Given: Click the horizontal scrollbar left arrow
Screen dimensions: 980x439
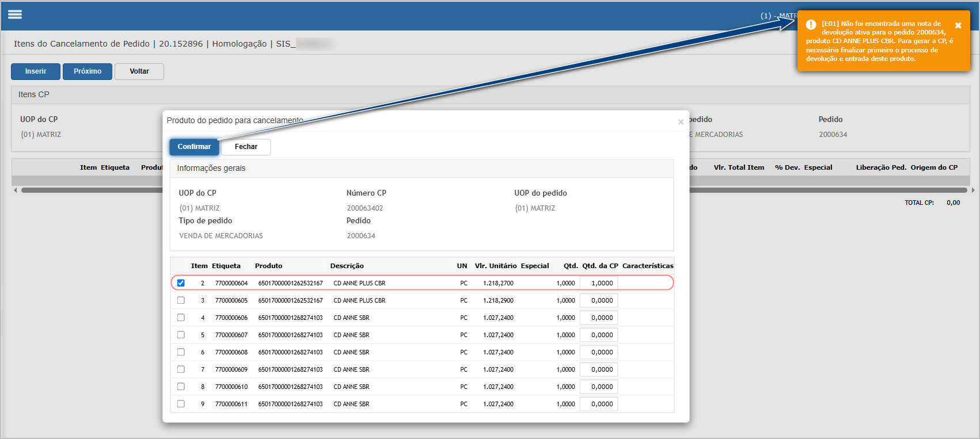Looking at the screenshot, I should tap(16, 190).
